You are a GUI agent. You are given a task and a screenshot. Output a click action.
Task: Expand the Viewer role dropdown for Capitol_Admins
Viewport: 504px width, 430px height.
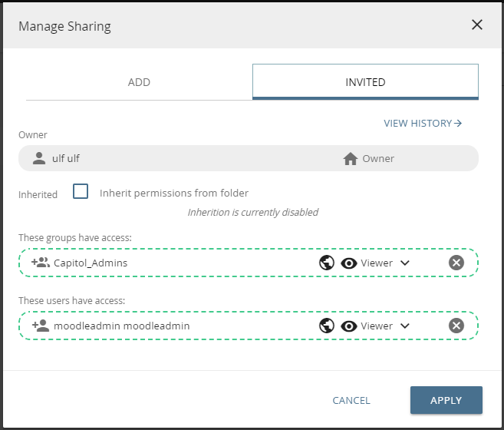click(x=405, y=263)
